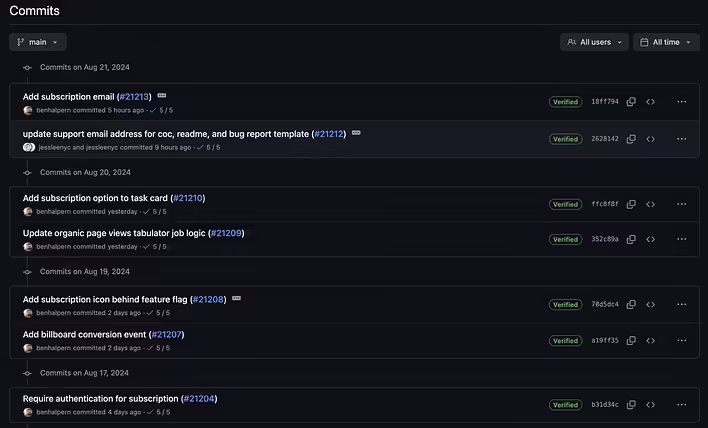The height and width of the screenshot is (428, 708).
Task: Click Verified badge on commit 70d5dc4
Action: 565,305
